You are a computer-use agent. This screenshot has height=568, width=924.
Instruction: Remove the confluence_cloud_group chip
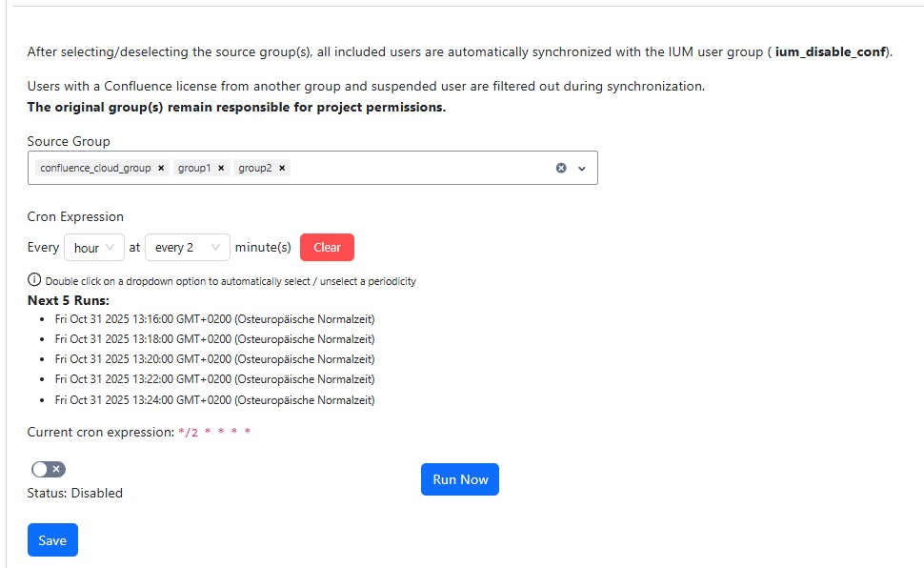point(161,168)
